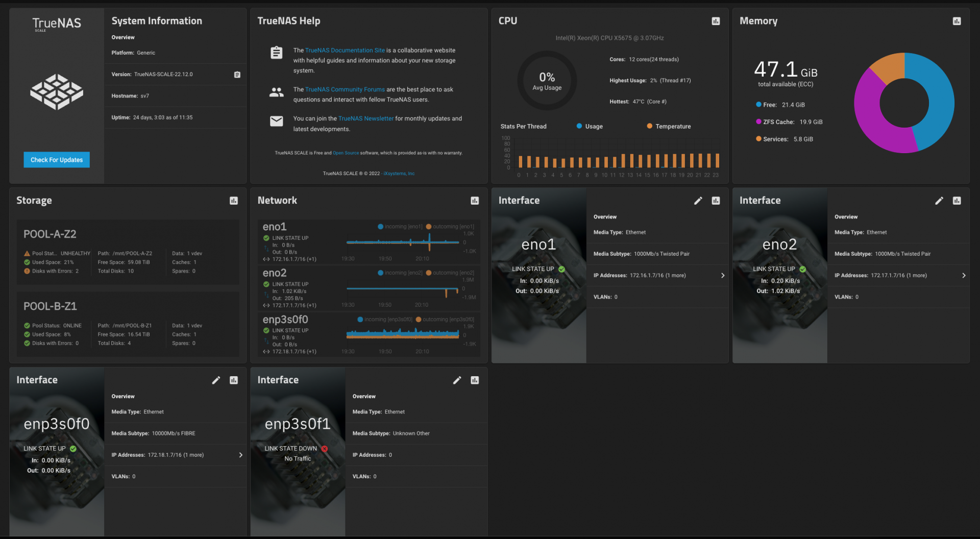Open TrueNAS Newsletter link

click(x=366, y=118)
